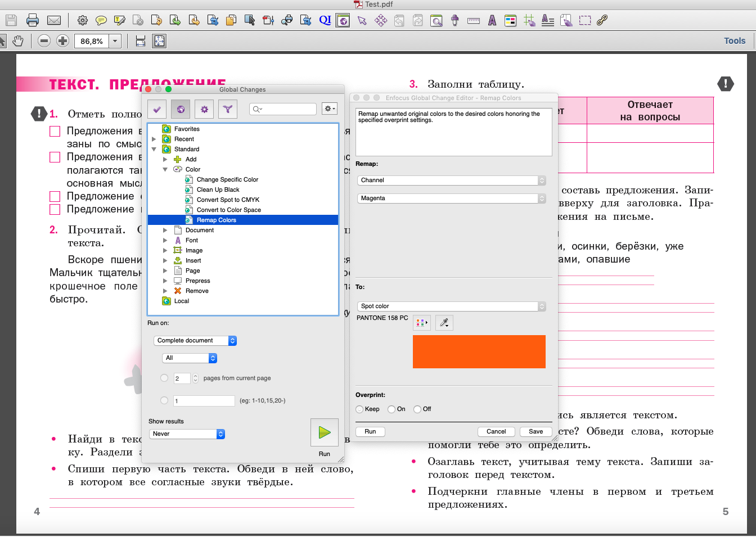
Task: Turn Overprint On radio option
Action: click(x=391, y=409)
